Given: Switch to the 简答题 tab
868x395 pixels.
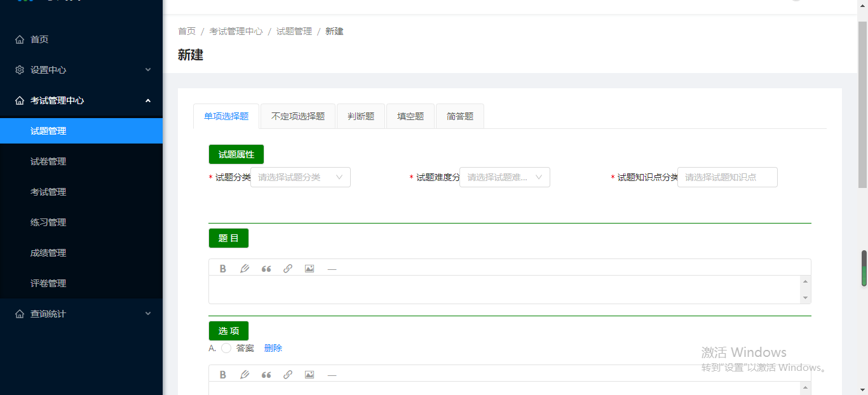Looking at the screenshot, I should (460, 116).
